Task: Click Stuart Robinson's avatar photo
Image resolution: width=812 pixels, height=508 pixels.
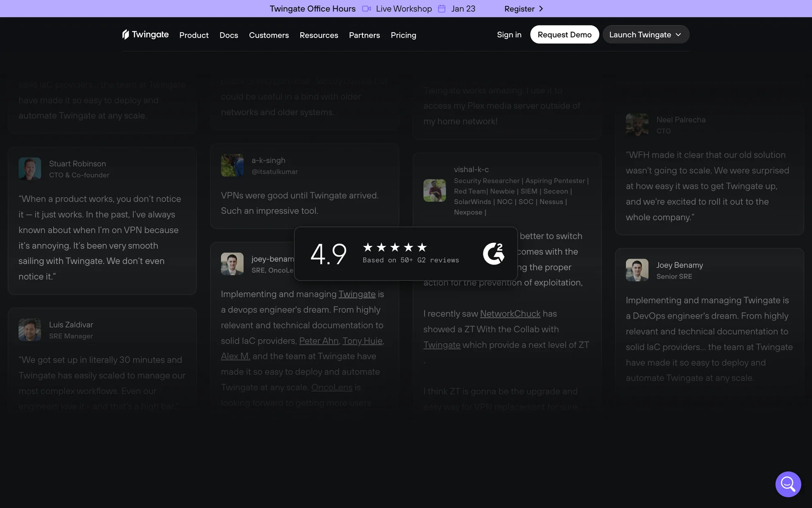Action: click(x=30, y=169)
